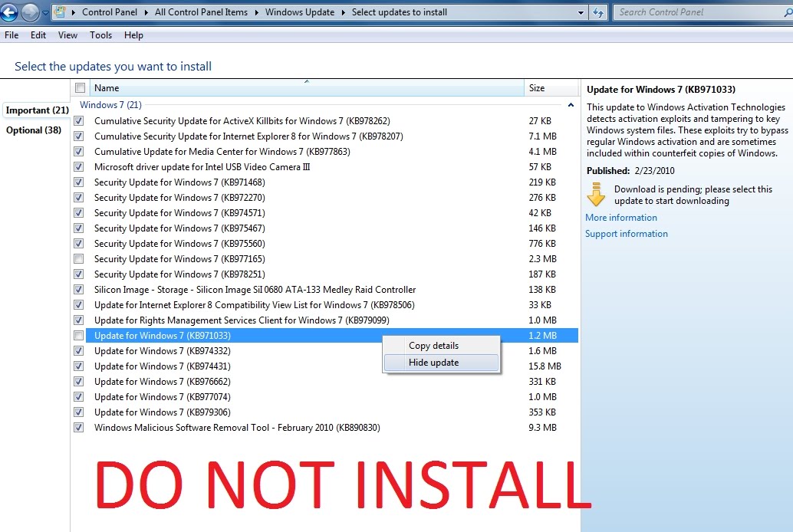Choose Copy details from context menu
The width and height of the screenshot is (793, 532).
coord(441,346)
